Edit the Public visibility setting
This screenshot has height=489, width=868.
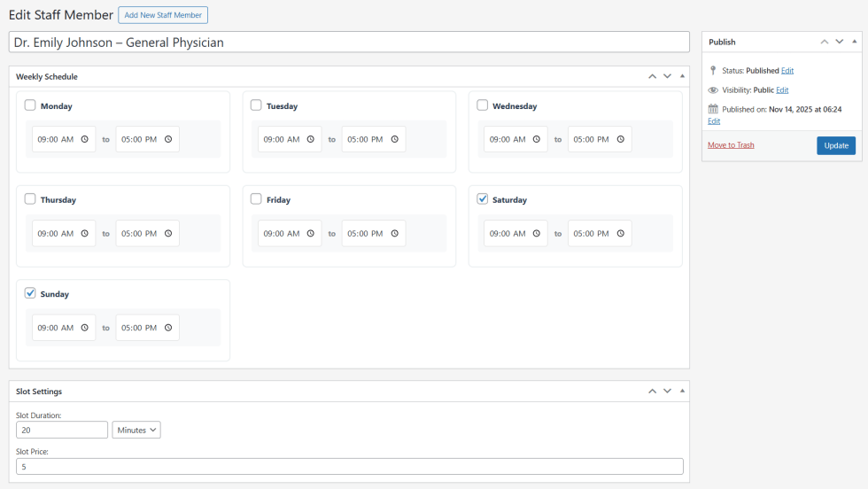point(782,90)
